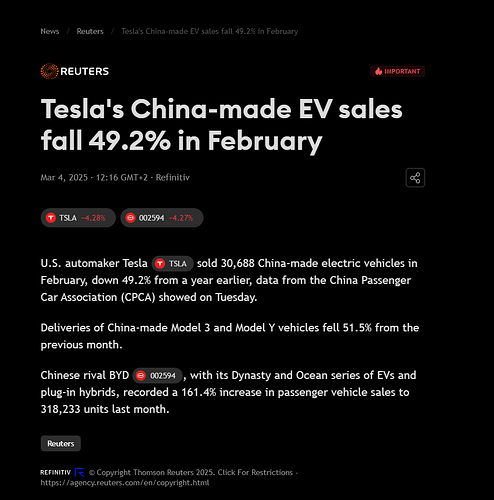Viewport: 494px width, 500px height.
Task: Open the Reuters breadcrumb link
Action: [x=90, y=31]
